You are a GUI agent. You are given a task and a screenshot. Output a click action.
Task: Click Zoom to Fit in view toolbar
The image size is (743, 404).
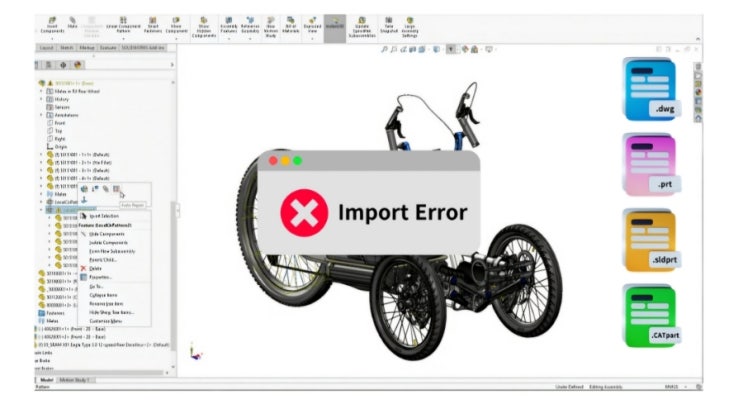[384, 49]
